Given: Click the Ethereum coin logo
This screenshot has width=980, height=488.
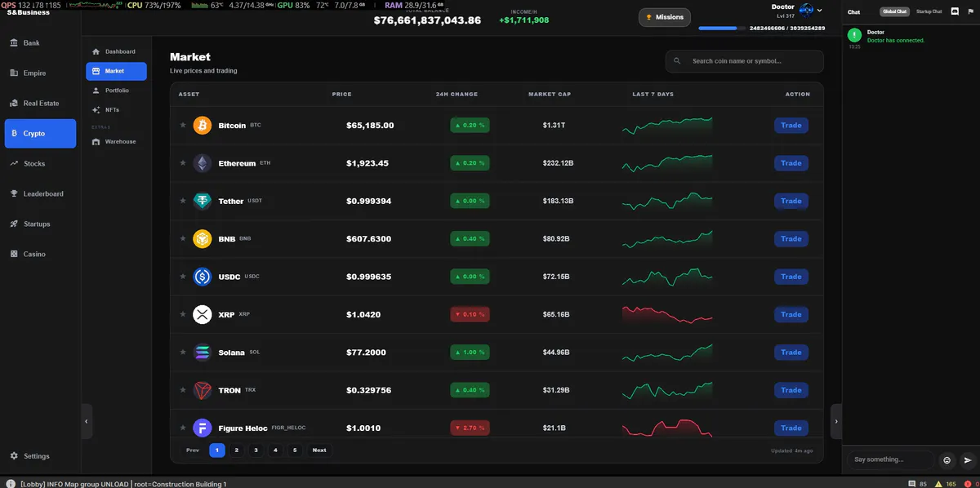Looking at the screenshot, I should click(x=202, y=163).
